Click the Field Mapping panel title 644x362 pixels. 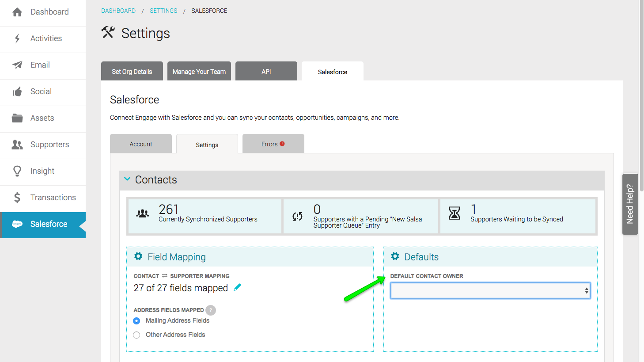click(x=177, y=257)
